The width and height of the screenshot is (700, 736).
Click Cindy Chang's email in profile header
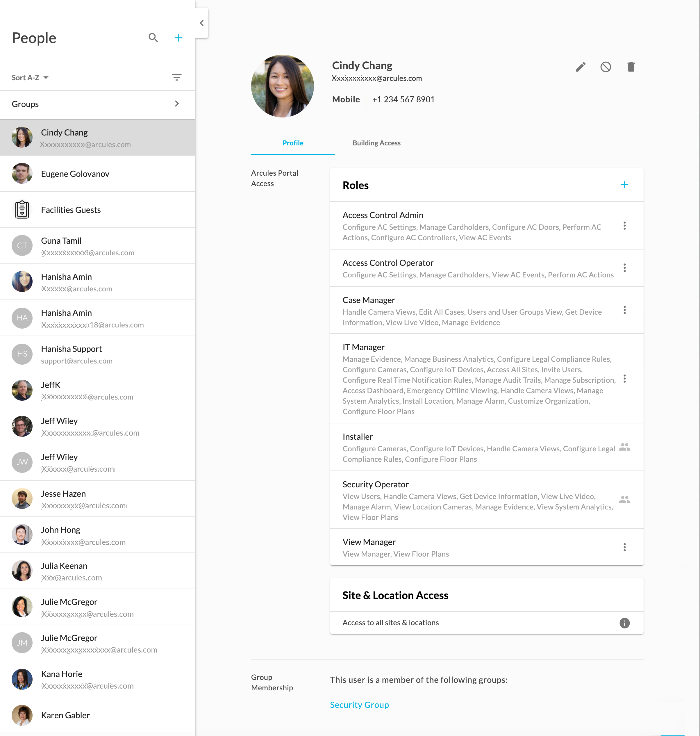click(376, 79)
